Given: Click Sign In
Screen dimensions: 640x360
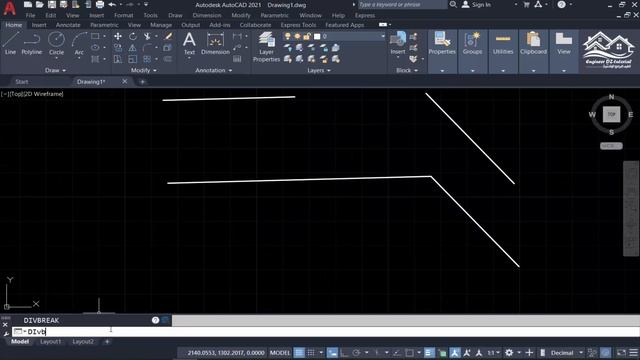Looking at the screenshot, I should point(476,4).
